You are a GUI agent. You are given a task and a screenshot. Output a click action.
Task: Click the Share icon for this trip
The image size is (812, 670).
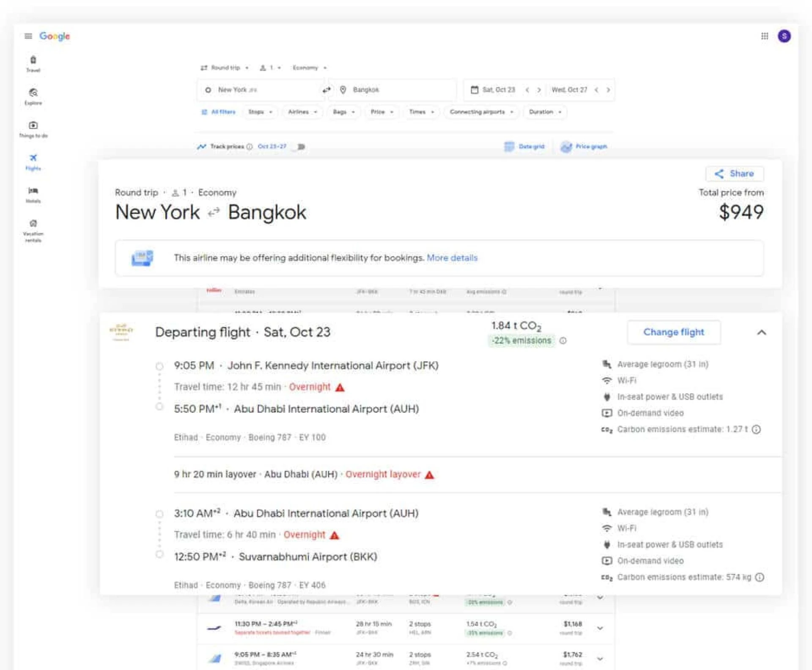click(x=719, y=174)
